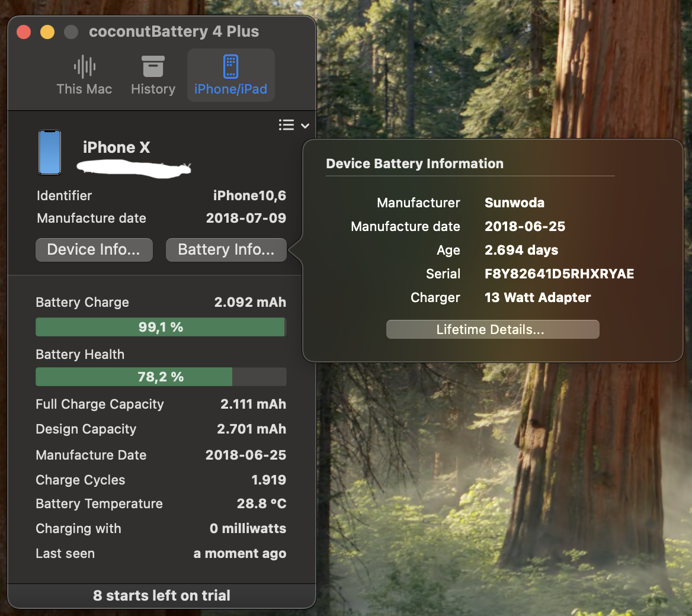Click the iPhone/iPad tab label

click(x=231, y=89)
